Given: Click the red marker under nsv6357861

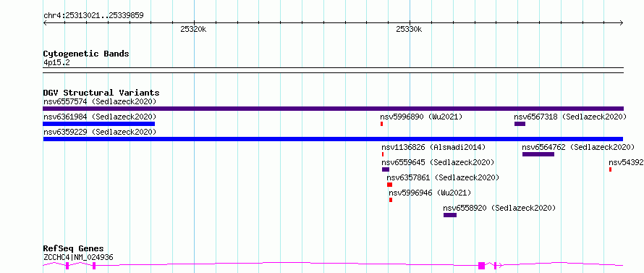Looking at the screenshot, I should pos(389,185).
